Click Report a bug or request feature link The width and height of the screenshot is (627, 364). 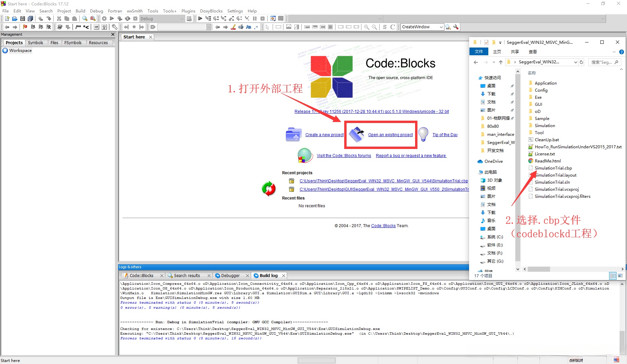(x=411, y=156)
